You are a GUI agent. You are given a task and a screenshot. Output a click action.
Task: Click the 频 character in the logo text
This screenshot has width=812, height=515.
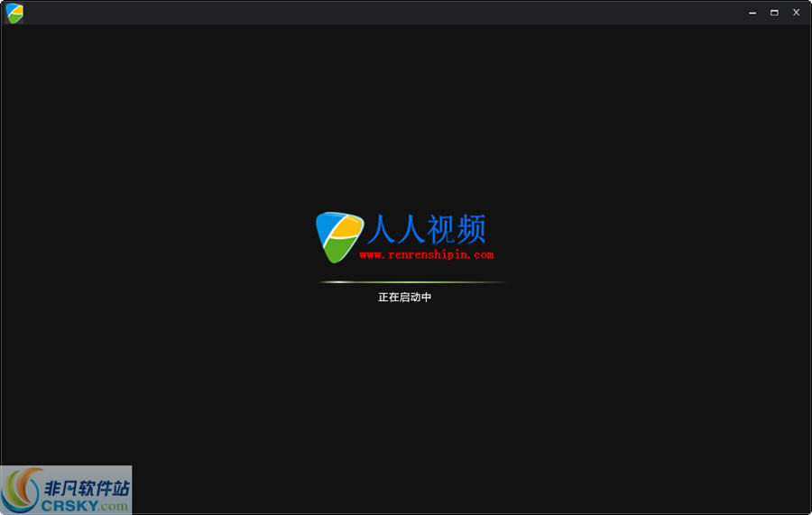click(x=471, y=230)
